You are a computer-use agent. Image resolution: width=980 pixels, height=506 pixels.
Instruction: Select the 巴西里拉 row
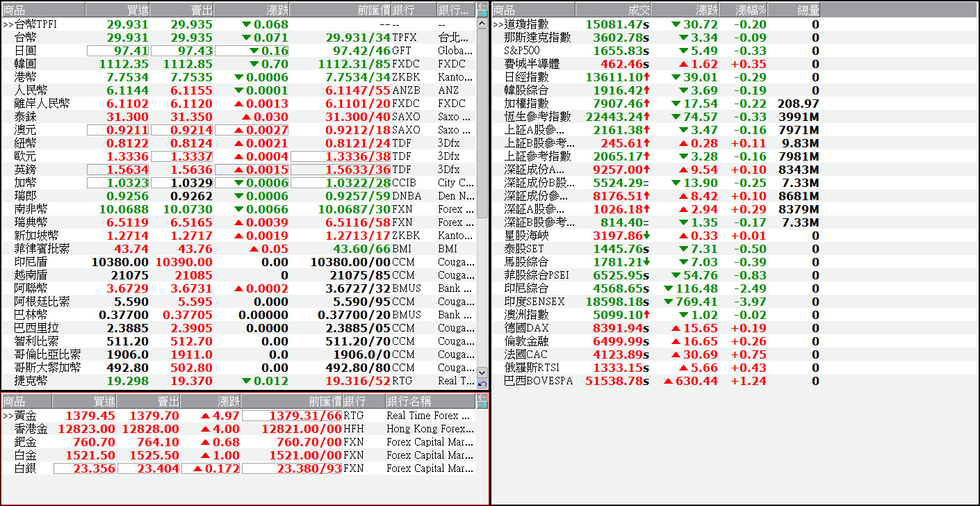point(239,328)
